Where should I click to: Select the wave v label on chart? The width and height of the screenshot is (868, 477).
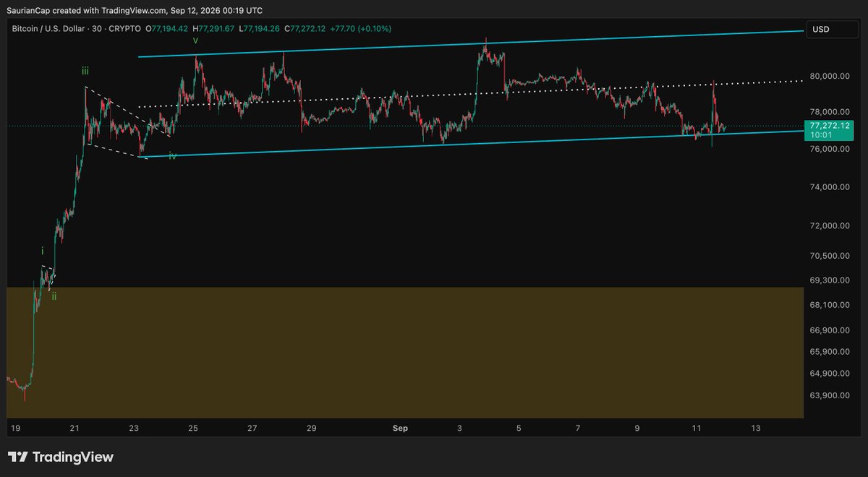coord(195,40)
